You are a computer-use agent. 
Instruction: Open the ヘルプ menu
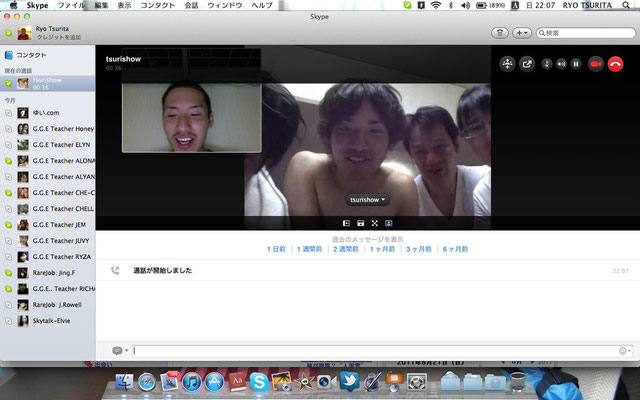point(262,5)
